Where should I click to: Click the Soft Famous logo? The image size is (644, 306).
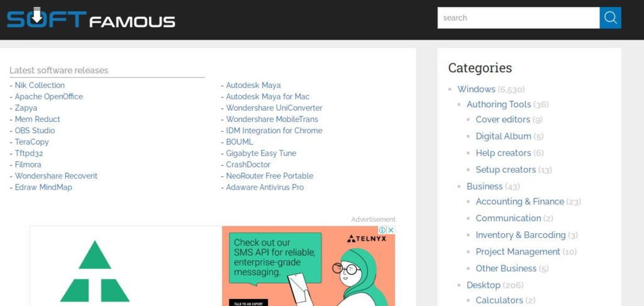[x=91, y=18]
